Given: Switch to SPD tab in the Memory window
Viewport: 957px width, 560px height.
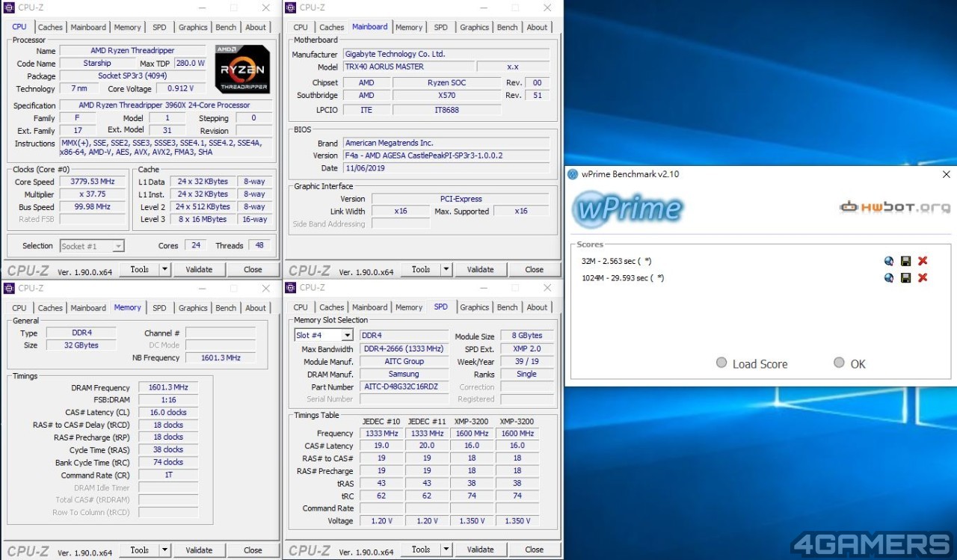Looking at the screenshot, I should [x=159, y=308].
